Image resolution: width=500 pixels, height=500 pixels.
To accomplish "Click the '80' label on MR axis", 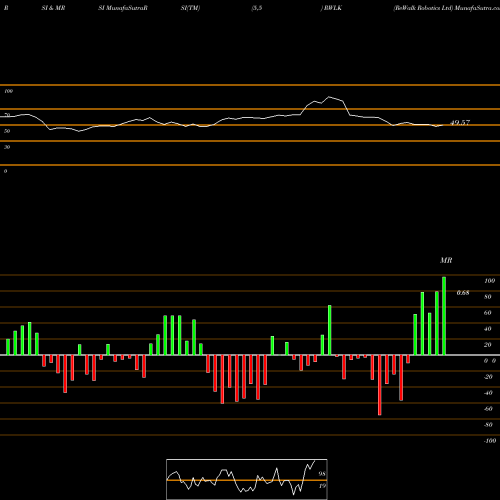I will pyautogui.click(x=488, y=297).
